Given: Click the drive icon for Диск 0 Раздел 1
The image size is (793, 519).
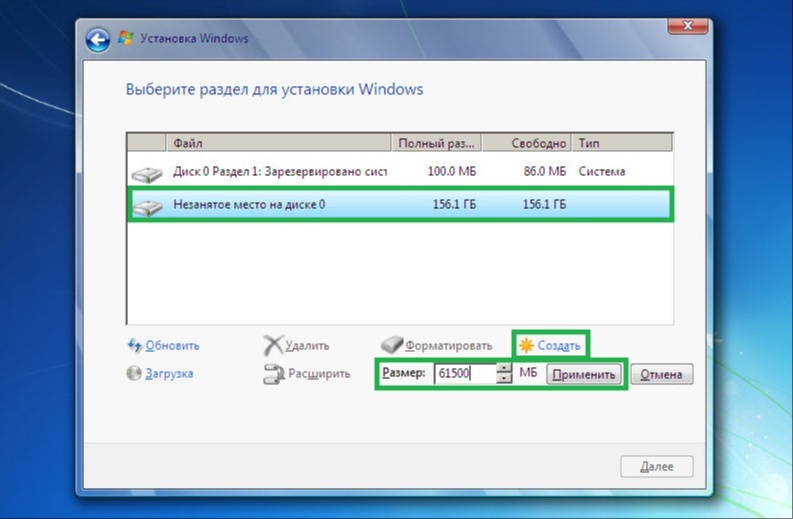Looking at the screenshot, I should coord(147,174).
